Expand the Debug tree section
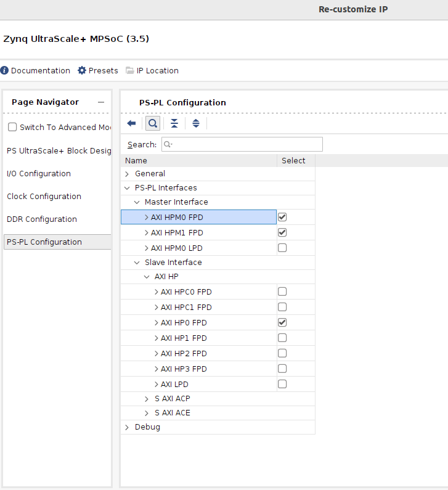Screen dimensions: 448x490 (x=127, y=427)
